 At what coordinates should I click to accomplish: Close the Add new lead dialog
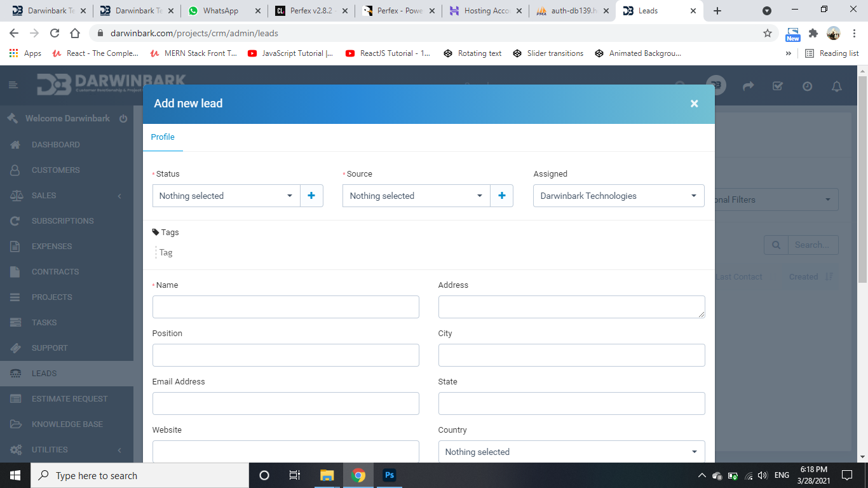694,104
